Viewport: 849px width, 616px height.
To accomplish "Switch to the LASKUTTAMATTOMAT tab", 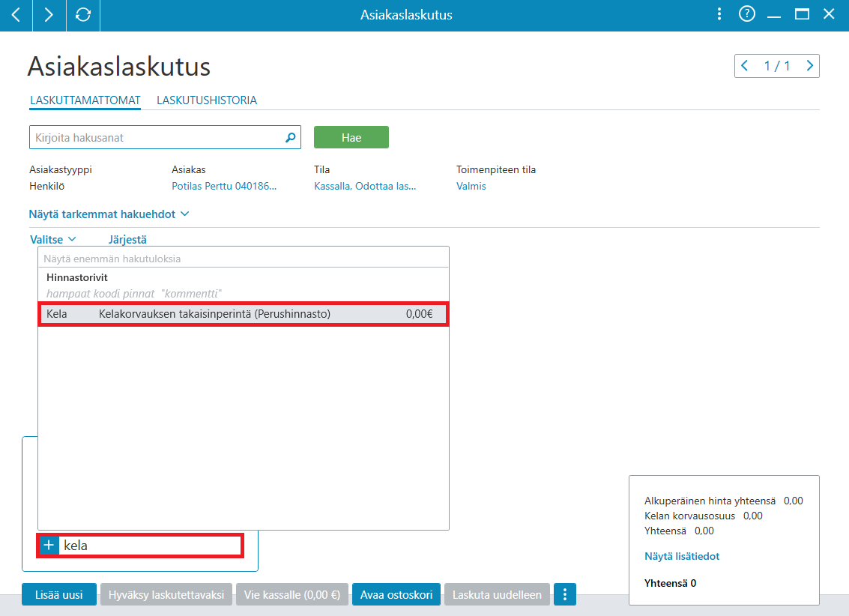I will 85,100.
